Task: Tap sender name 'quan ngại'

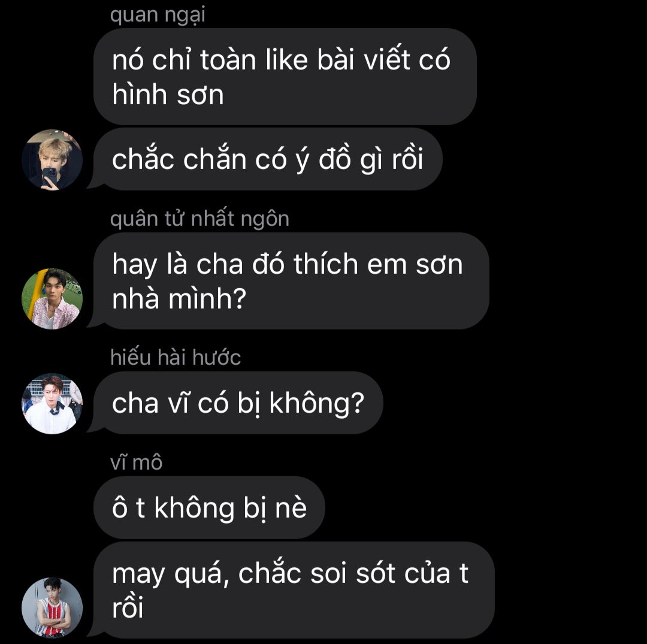Action: 158,15
